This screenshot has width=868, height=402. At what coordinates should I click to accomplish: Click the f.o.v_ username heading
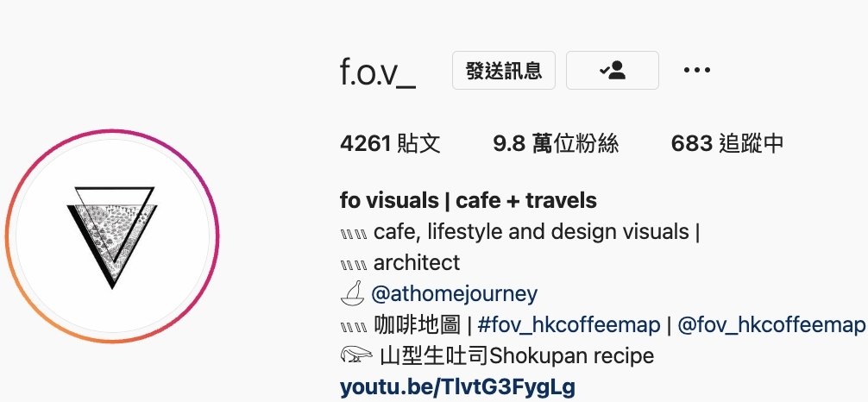[378, 72]
